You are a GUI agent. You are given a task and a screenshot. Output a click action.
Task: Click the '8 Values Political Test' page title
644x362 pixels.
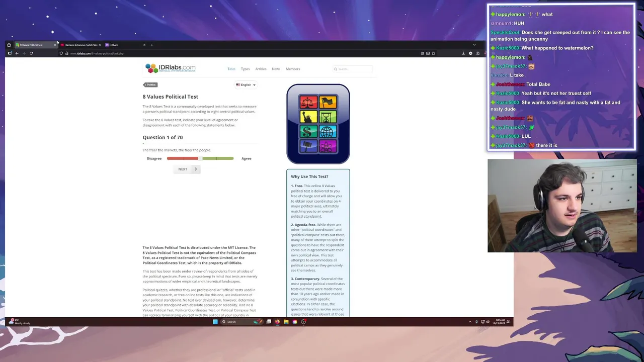click(x=171, y=97)
